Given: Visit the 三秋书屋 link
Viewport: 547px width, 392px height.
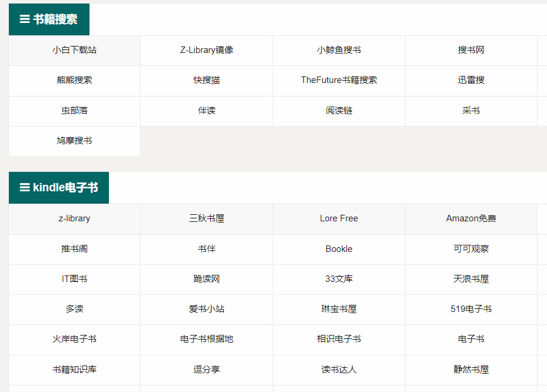Looking at the screenshot, I should click(207, 218).
